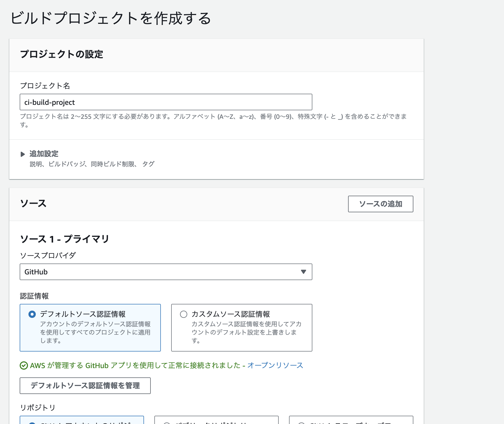Click the ci-build-project name input field
504x424 pixels.
point(166,102)
